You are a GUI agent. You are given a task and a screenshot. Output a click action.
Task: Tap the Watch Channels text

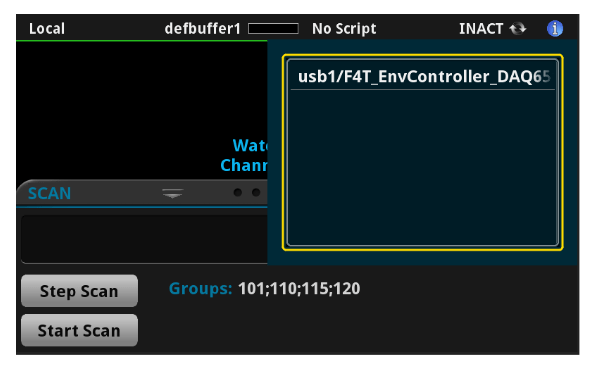pos(244,155)
